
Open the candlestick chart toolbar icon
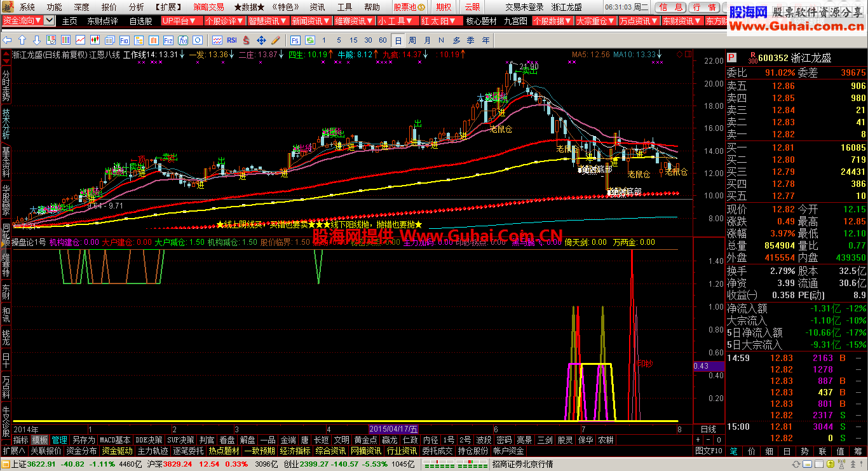95,40
